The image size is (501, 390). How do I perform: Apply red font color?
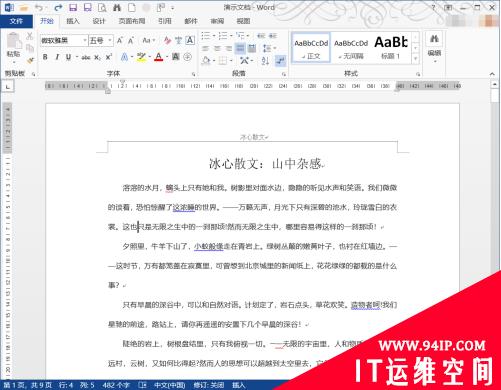coord(159,57)
